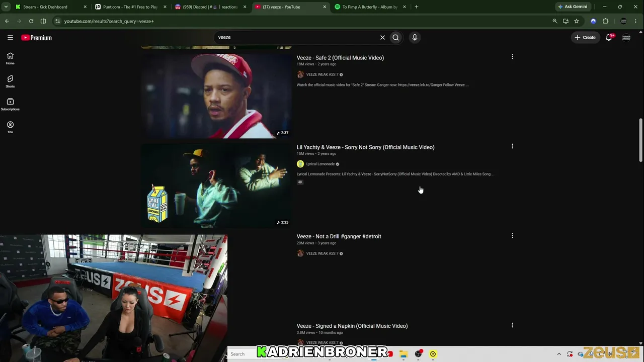644x362 pixels.
Task: Close the Punt.com tab
Action: tap(165, 7)
